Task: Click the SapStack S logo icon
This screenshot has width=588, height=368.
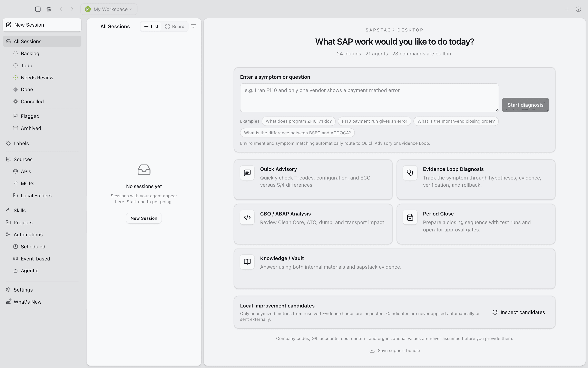Action: click(x=49, y=9)
